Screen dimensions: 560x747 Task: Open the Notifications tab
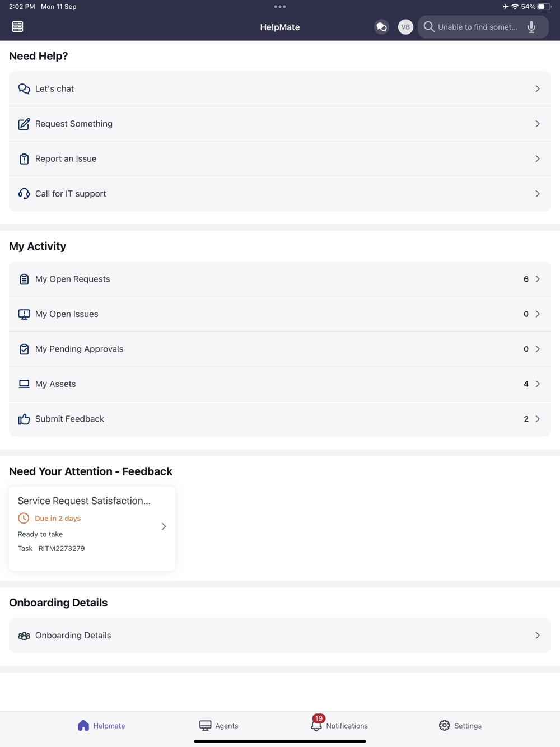pyautogui.click(x=339, y=725)
